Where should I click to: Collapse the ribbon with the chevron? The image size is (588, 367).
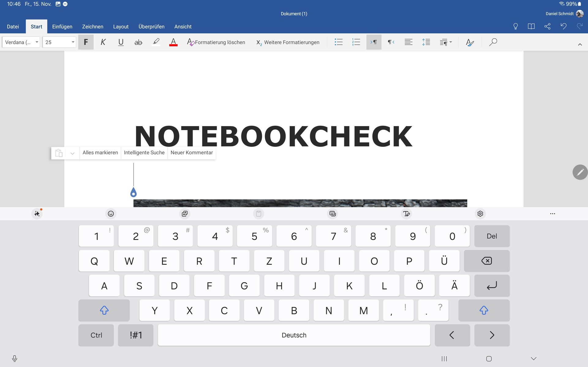[580, 45]
